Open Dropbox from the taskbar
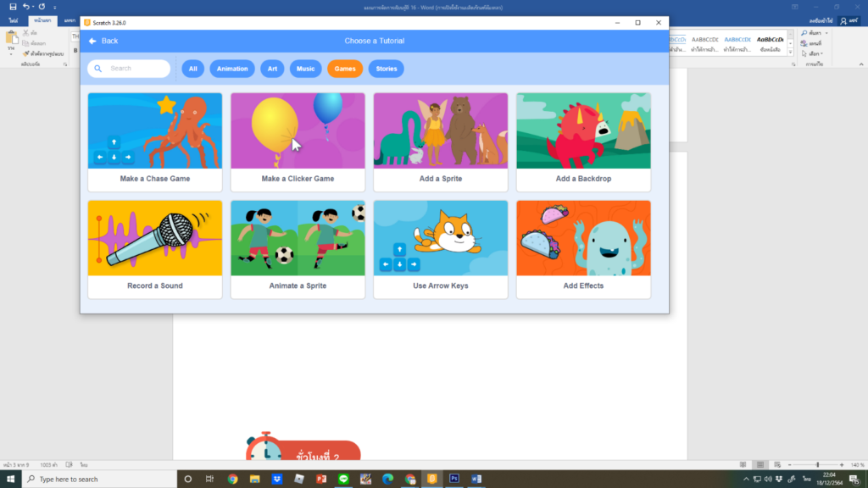This screenshot has width=868, height=488. (x=277, y=479)
